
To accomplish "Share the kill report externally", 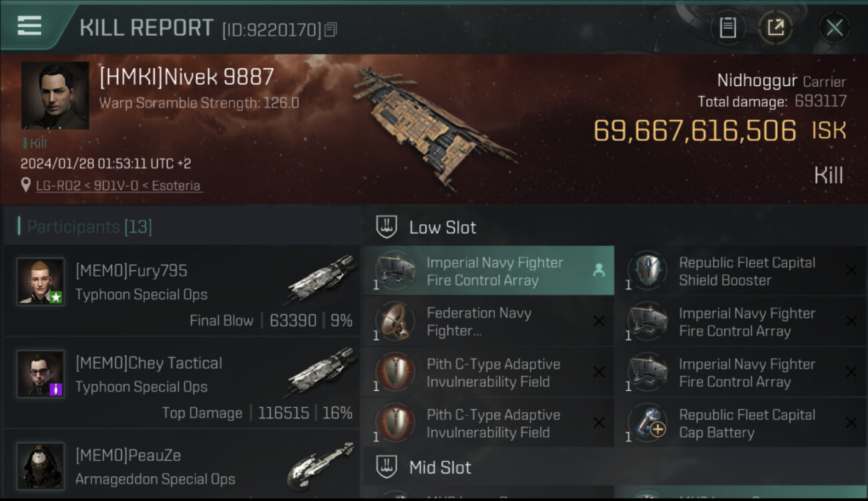I will tap(775, 27).
